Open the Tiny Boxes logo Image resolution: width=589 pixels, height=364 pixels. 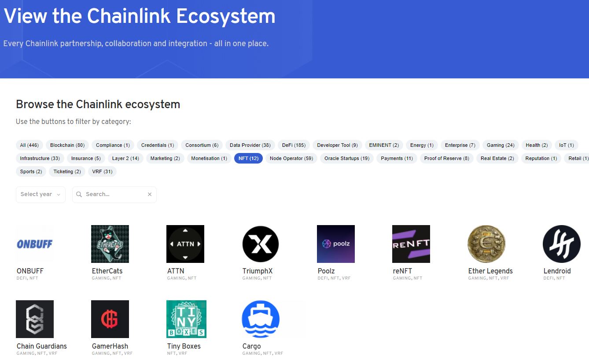[187, 319]
